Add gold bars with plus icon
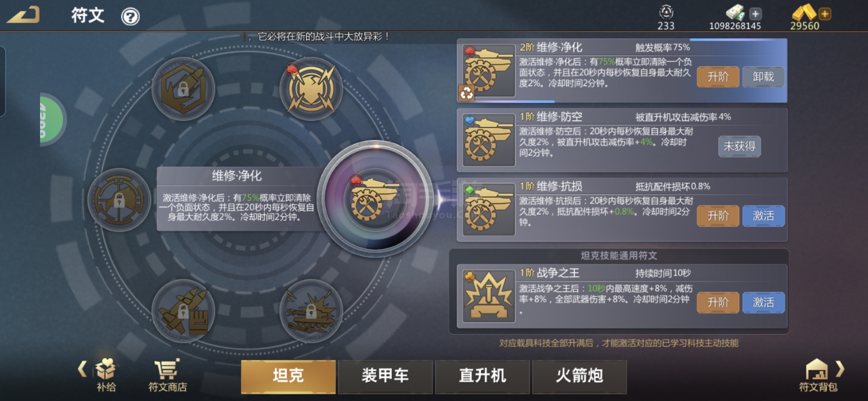 825,14
